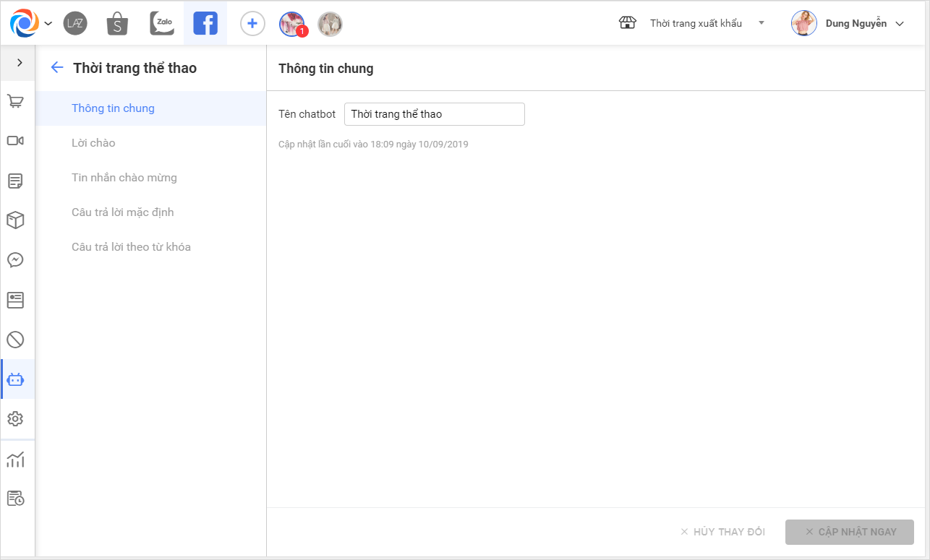Open the shopping cart orders icon
Image resolution: width=930 pixels, height=560 pixels.
[16, 101]
